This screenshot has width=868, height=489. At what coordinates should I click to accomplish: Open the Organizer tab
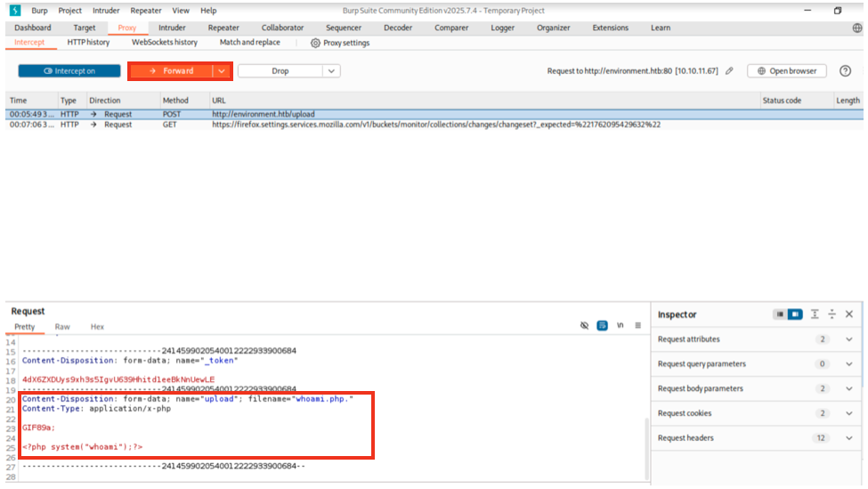tap(553, 28)
